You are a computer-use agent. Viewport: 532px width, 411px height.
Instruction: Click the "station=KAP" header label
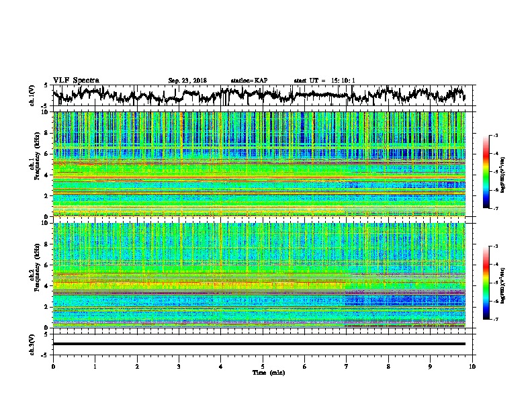point(249,81)
